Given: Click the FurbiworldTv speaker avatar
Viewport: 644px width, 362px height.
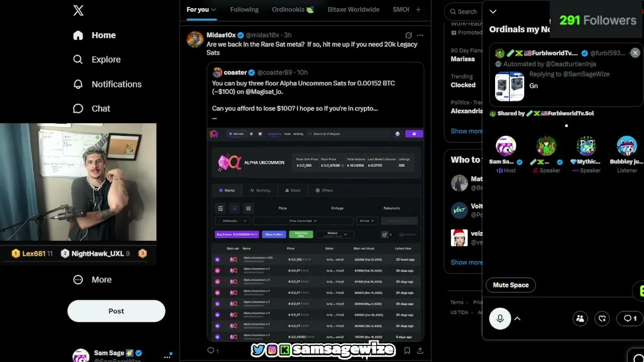Looking at the screenshot, I should (x=546, y=146).
